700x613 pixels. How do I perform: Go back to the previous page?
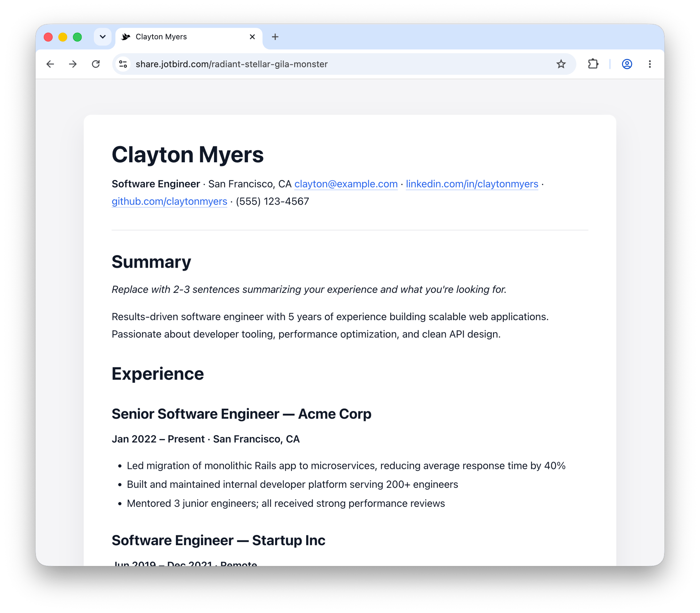50,64
